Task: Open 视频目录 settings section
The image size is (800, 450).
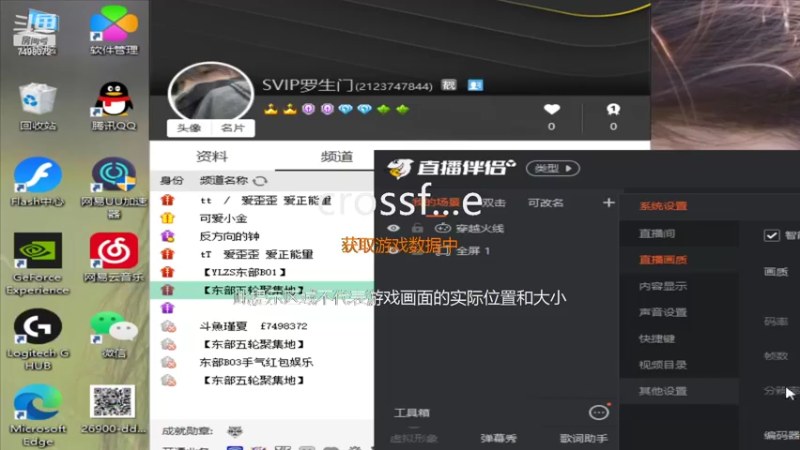Action: point(663,365)
